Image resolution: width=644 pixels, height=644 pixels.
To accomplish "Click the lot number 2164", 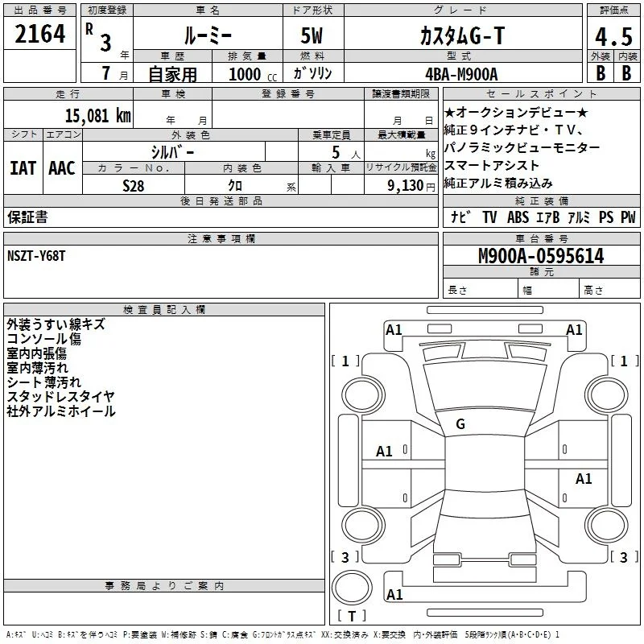I will 39,34.
